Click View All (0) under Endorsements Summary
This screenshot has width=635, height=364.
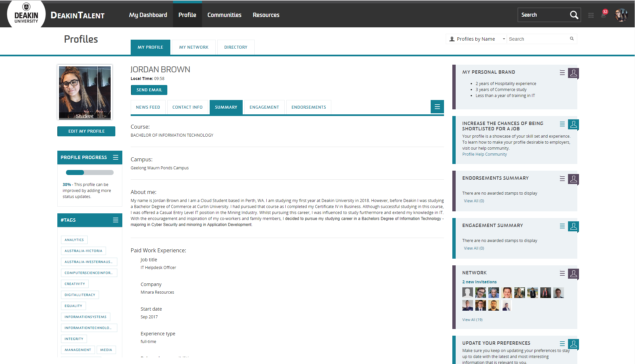click(474, 201)
